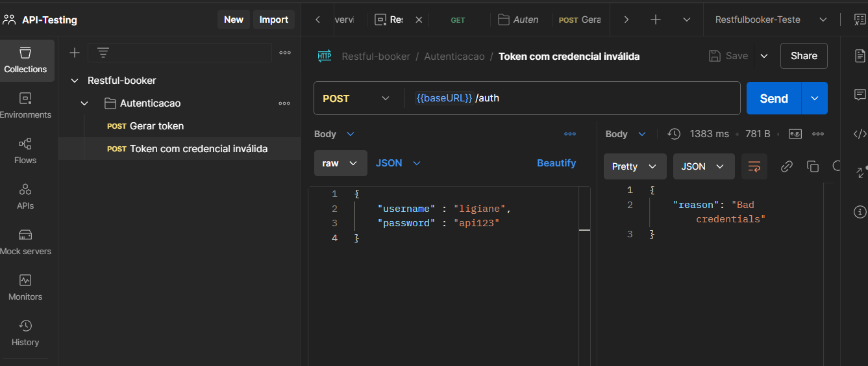Go to Mock servers in sidebar
This screenshot has height=366, width=868.
(x=25, y=242)
